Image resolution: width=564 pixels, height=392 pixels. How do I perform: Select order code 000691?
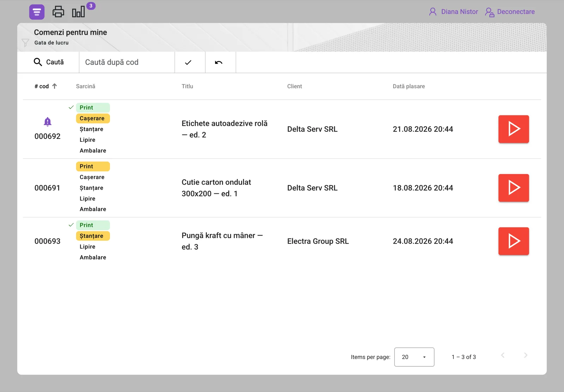(x=47, y=188)
